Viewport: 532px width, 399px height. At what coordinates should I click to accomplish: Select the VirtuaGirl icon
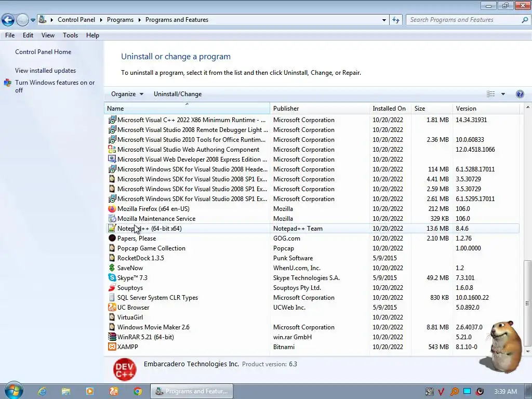(x=112, y=317)
